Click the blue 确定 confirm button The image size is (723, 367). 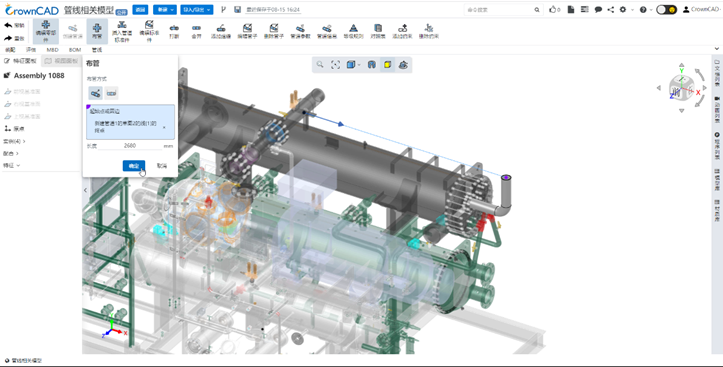(x=134, y=166)
